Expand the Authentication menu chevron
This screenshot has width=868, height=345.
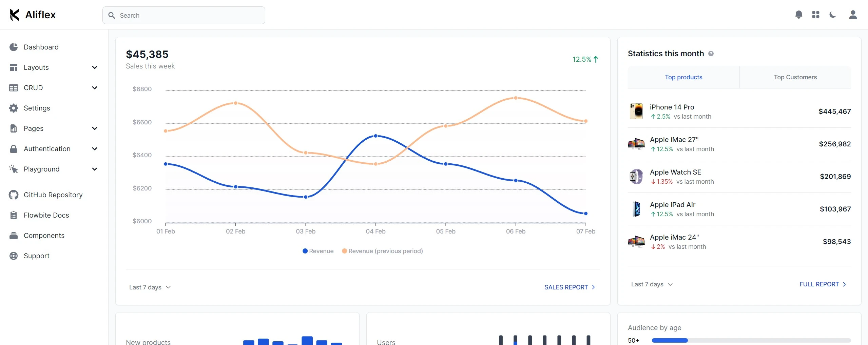(95, 149)
